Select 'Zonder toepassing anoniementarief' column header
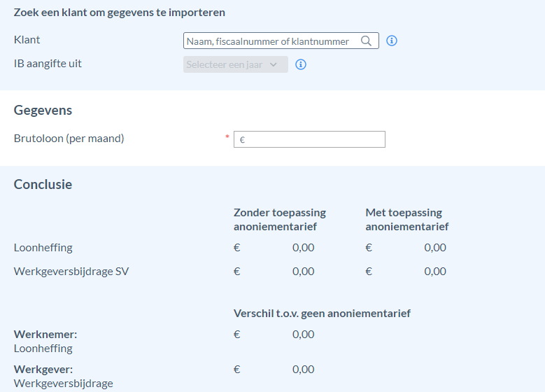The height and width of the screenshot is (392, 545). point(280,220)
